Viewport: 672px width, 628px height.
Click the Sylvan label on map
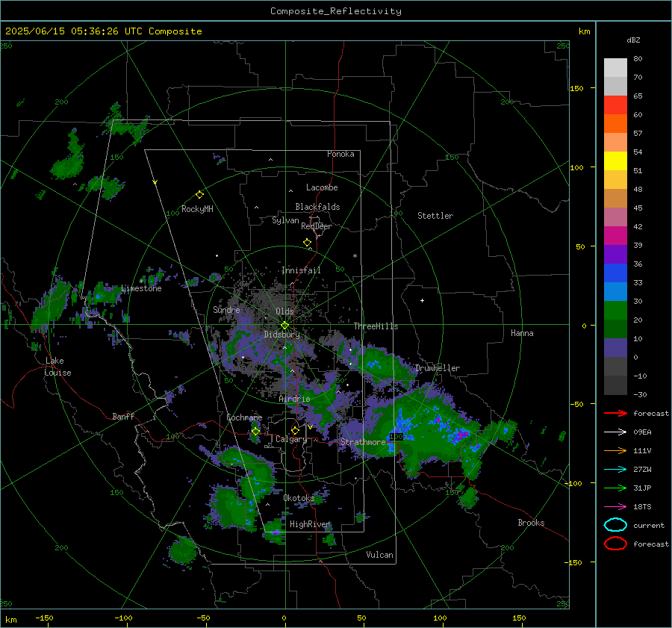(x=285, y=220)
